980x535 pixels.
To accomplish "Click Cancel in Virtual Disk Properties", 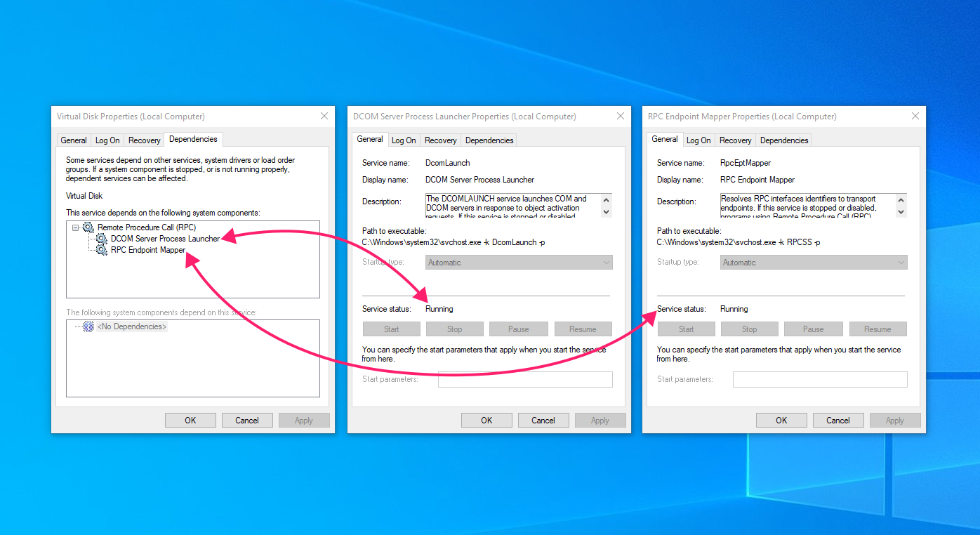I will point(247,421).
